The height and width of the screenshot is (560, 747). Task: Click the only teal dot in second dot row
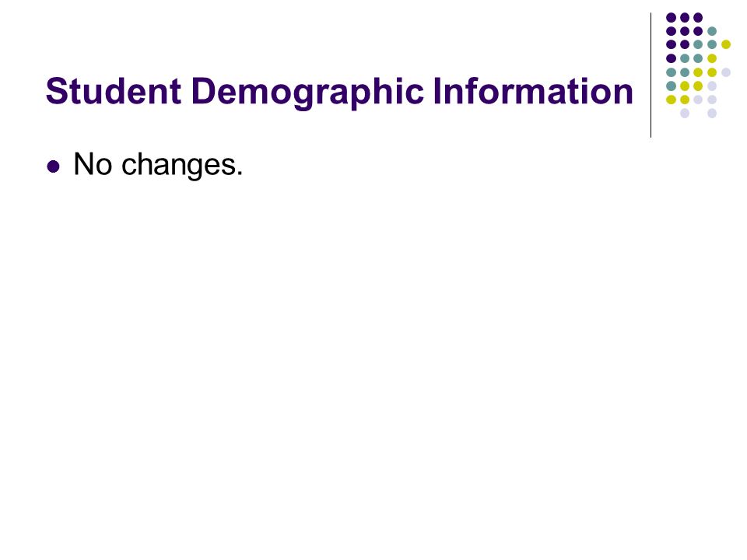coord(712,31)
